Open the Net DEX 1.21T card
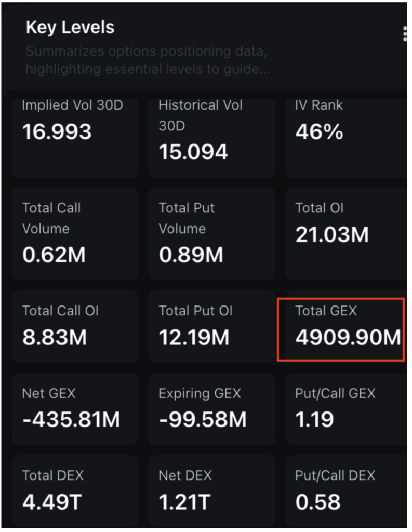 pyautogui.click(x=212, y=491)
